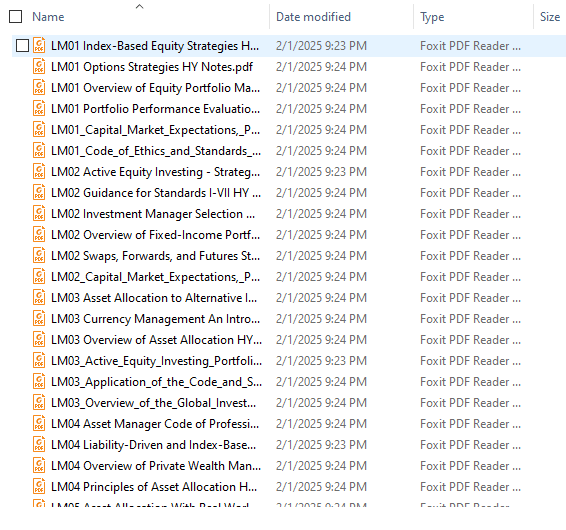Select the LM03 Overview of Asset Allocation file icon
Viewport: 566px width, 530px height.
(39, 340)
